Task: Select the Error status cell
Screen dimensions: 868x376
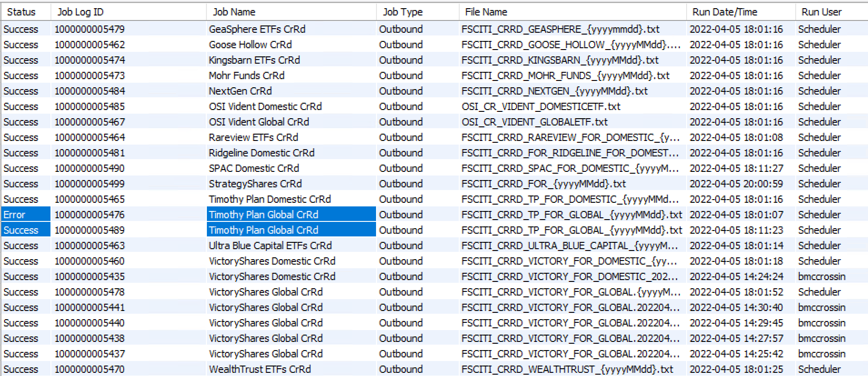Action: pyautogui.click(x=25, y=215)
